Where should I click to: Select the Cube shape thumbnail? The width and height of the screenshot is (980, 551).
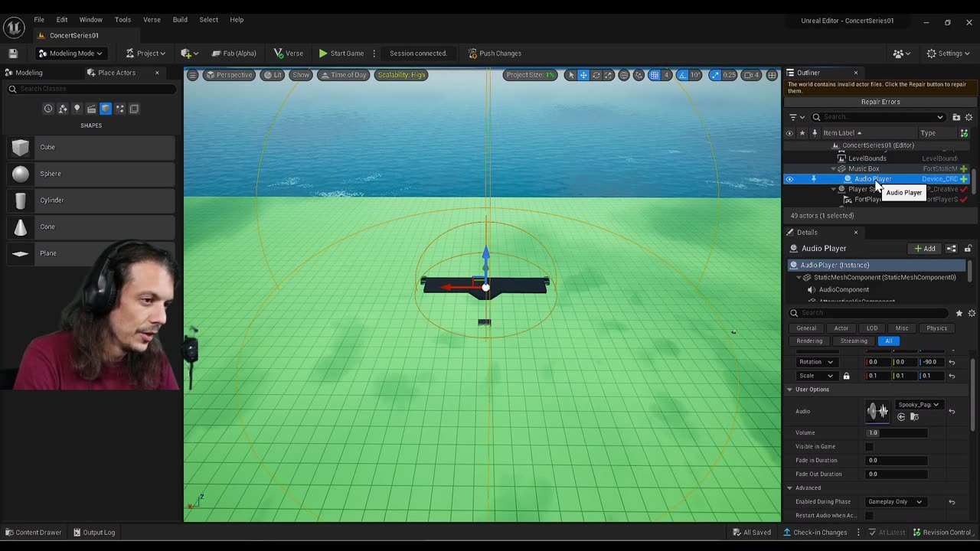21,147
